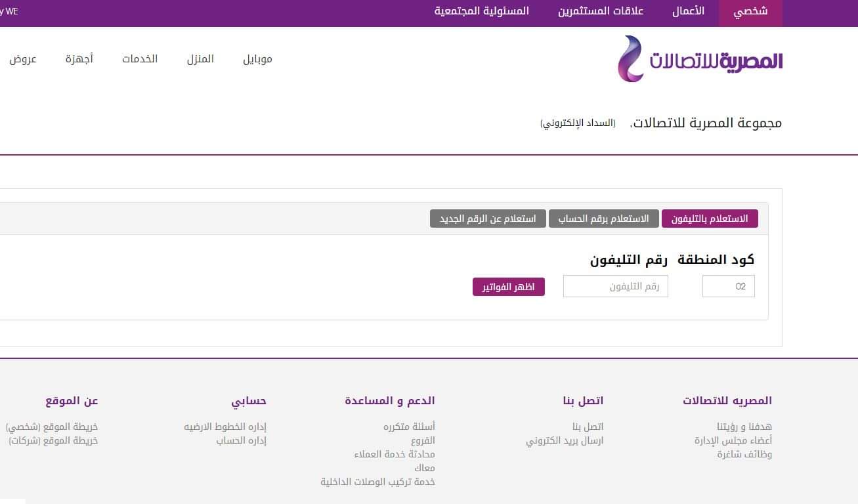
Task: Click the عن الموقع footer heading
Action: 72,400
